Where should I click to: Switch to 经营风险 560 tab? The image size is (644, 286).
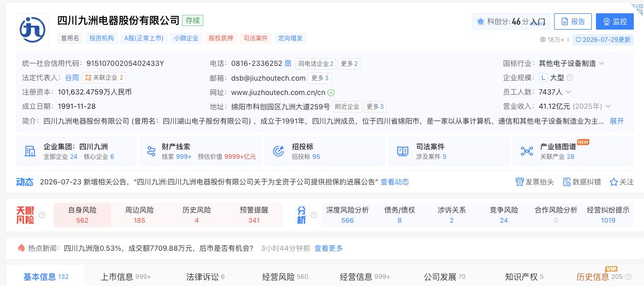pos(285,277)
